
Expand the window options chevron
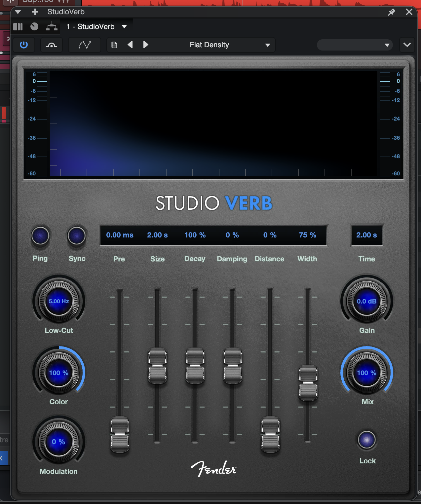407,45
